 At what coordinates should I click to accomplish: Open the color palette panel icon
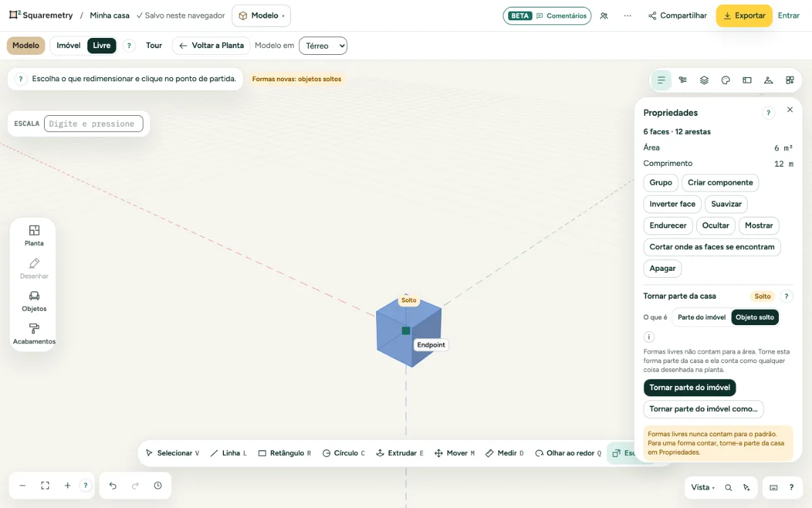coord(725,80)
